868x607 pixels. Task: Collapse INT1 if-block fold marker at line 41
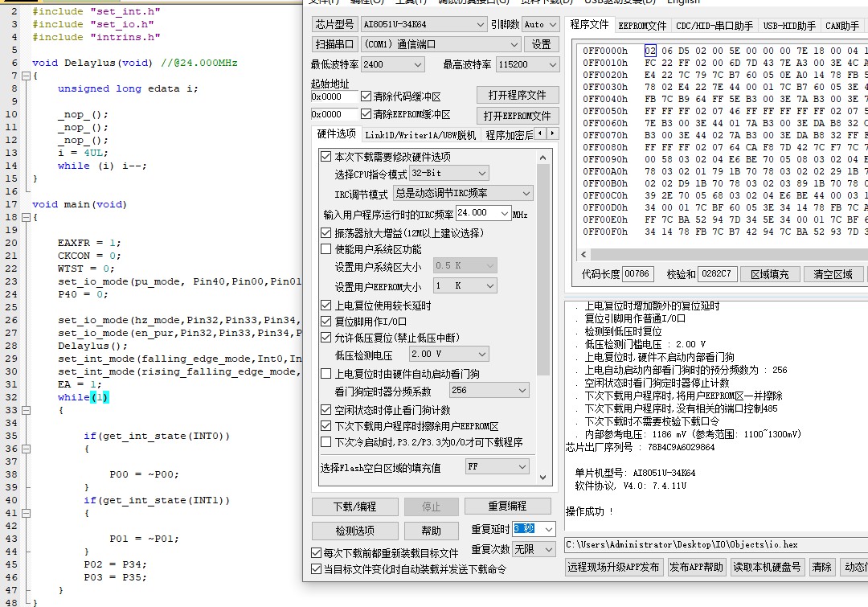point(26,514)
